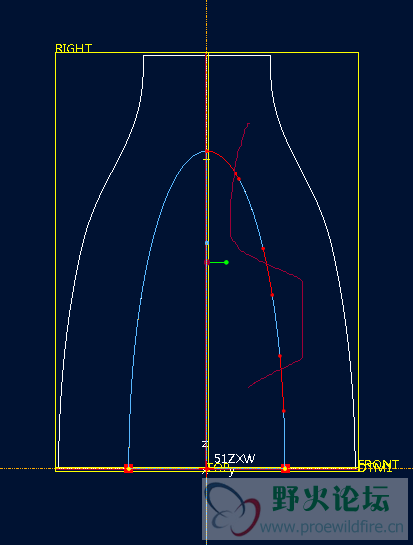Viewport: 413px width, 545px height.
Task: Select the right red square curve endpoint
Action: pos(285,469)
